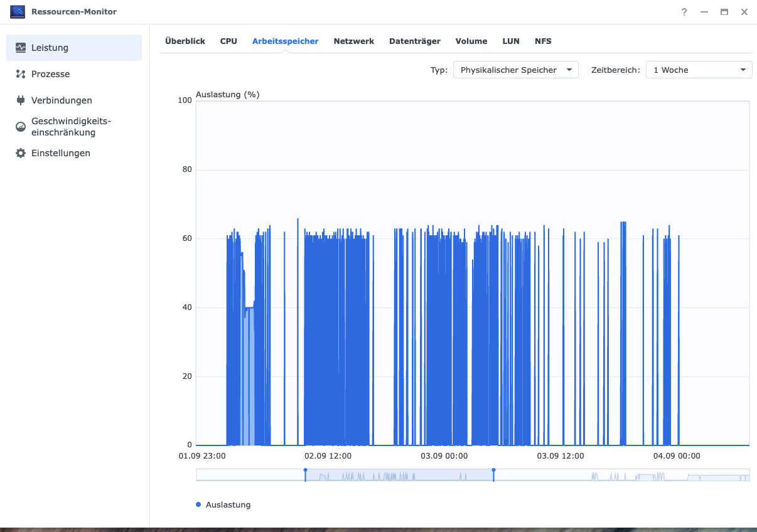
Task: Open the Typ Physikalischer Speicher dropdown
Action: coord(516,70)
